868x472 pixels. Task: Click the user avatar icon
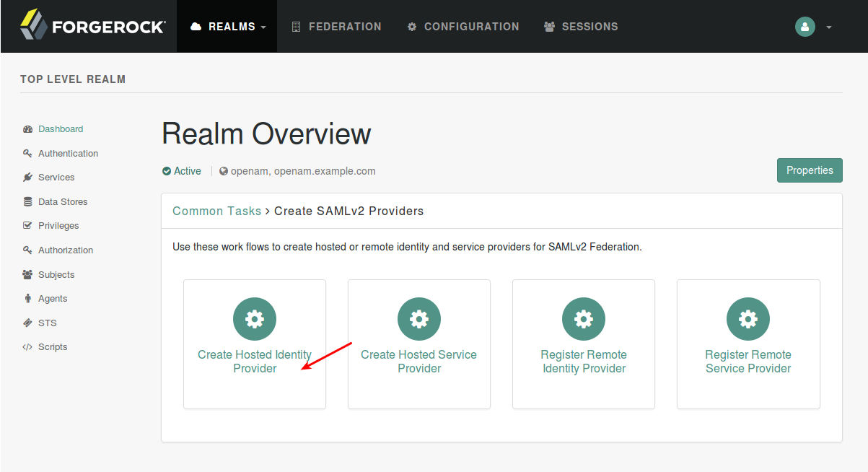[x=805, y=27]
